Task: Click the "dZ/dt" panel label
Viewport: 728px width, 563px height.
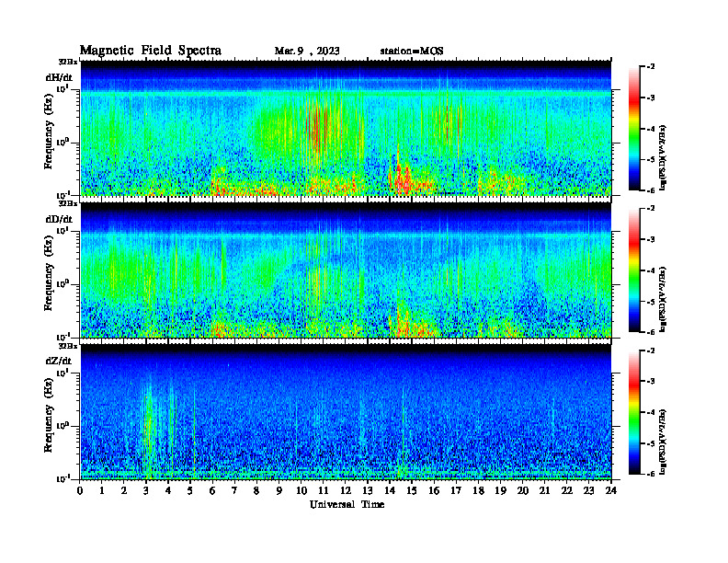Action: click(x=59, y=361)
